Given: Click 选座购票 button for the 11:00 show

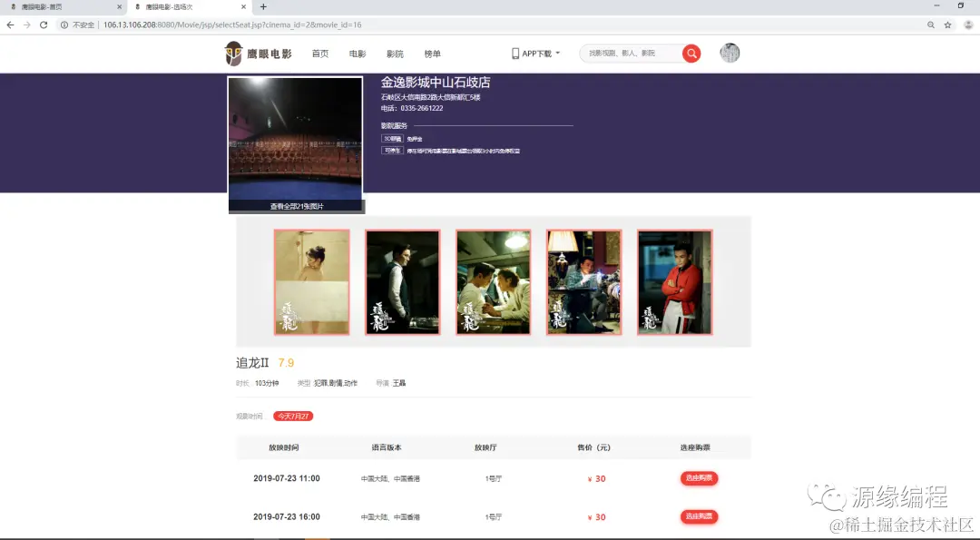Looking at the screenshot, I should pyautogui.click(x=699, y=478).
